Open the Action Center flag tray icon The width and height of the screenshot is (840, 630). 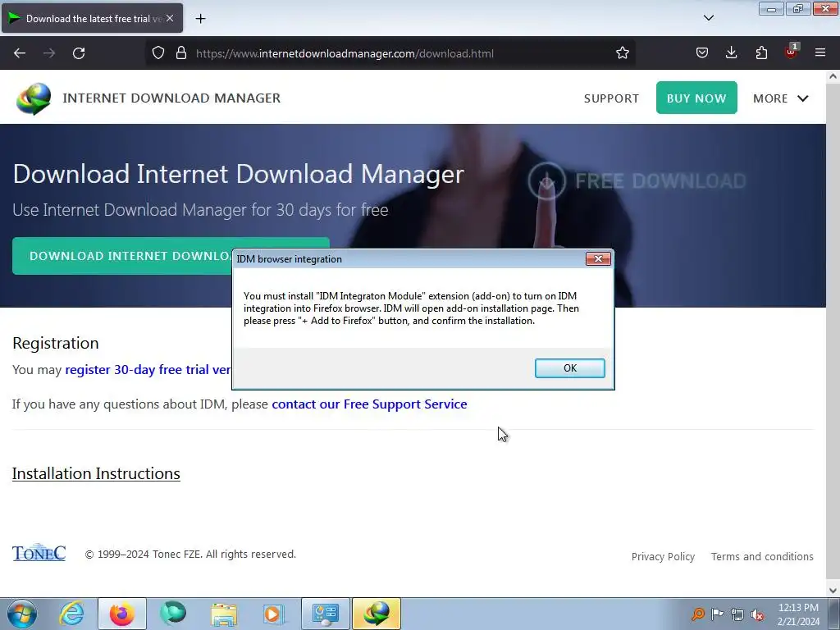pos(717,614)
